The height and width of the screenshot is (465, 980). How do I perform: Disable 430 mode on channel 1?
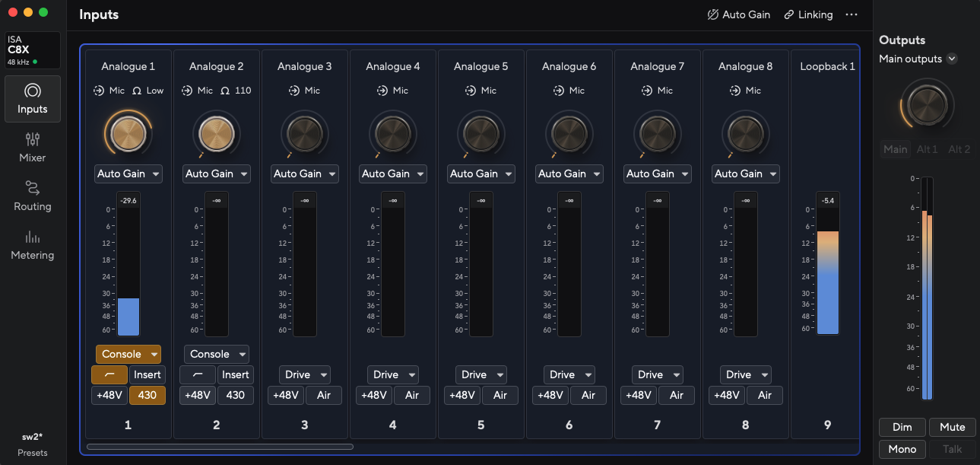[x=147, y=395]
